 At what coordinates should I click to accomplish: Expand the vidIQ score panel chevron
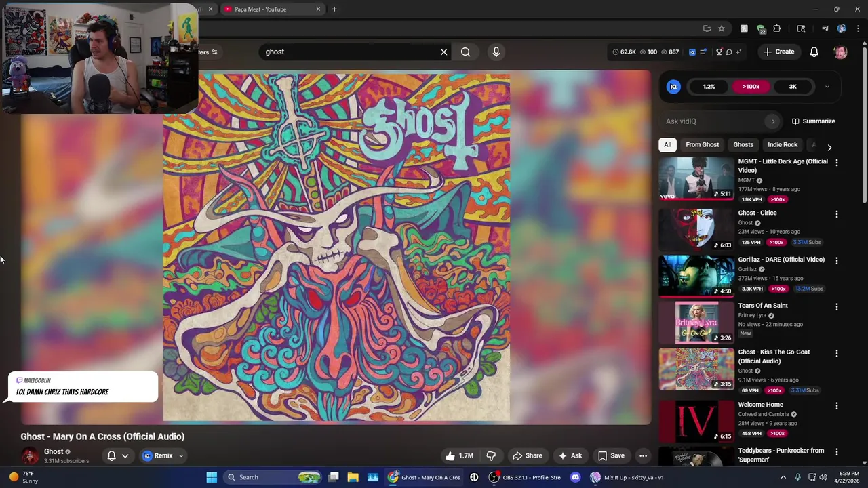827,87
